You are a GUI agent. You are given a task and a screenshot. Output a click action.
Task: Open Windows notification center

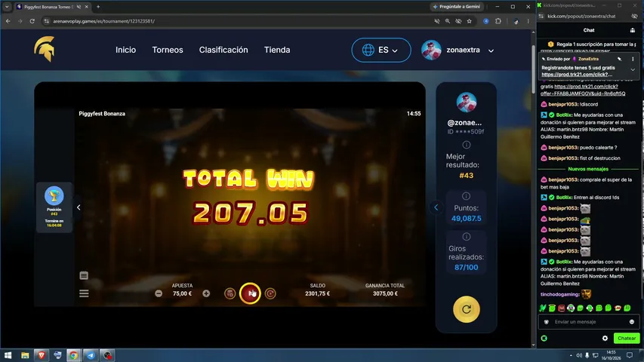[629, 355]
